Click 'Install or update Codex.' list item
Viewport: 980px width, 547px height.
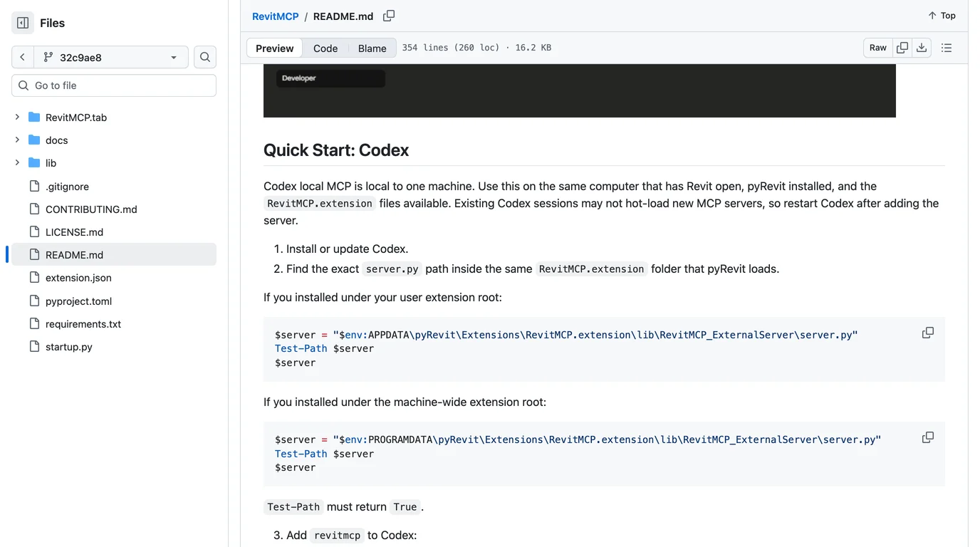click(x=347, y=249)
